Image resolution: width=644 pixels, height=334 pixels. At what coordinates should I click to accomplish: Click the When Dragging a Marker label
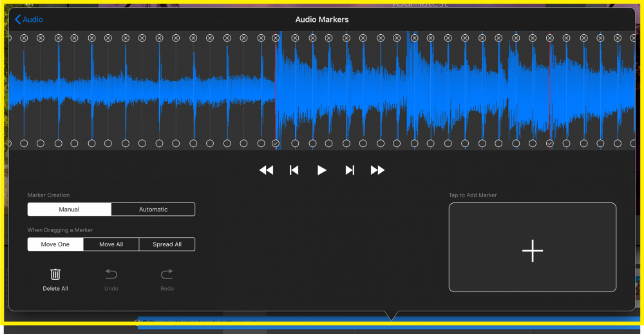[60, 230]
